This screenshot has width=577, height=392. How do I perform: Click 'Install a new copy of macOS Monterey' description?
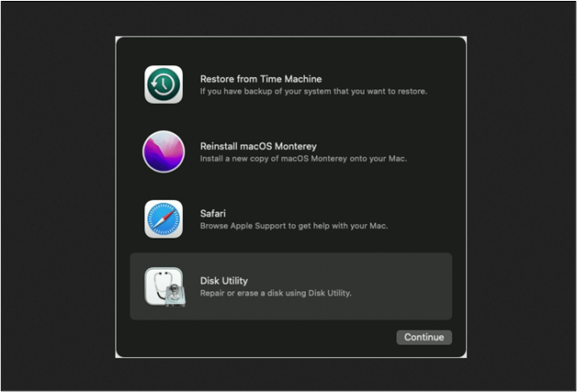[x=303, y=159]
